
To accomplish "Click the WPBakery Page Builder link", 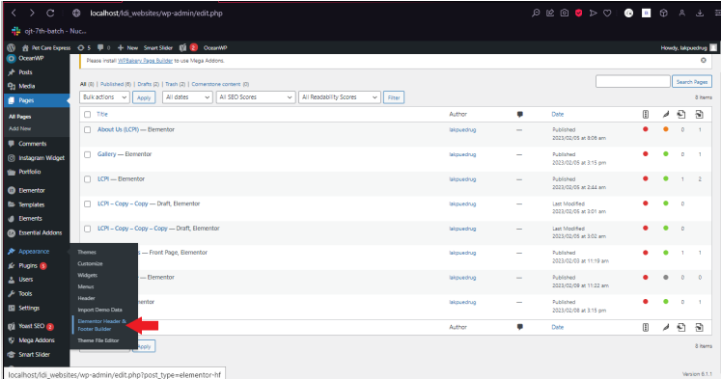I will (145, 61).
